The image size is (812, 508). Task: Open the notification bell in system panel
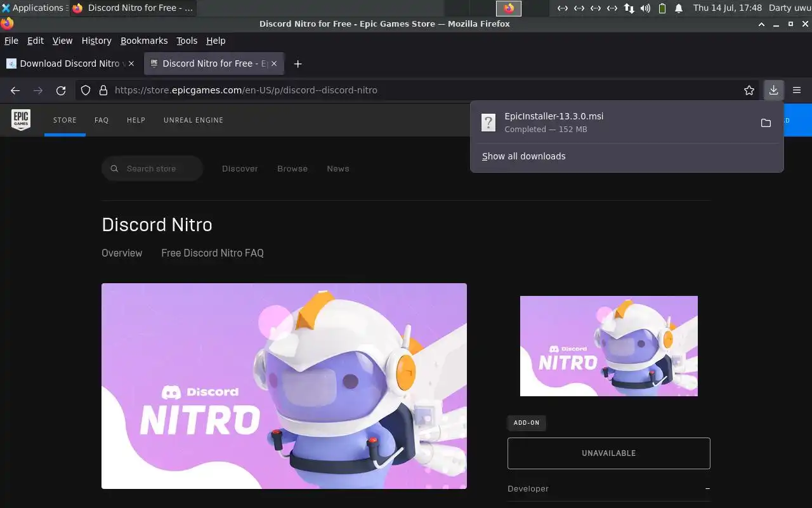pyautogui.click(x=679, y=8)
